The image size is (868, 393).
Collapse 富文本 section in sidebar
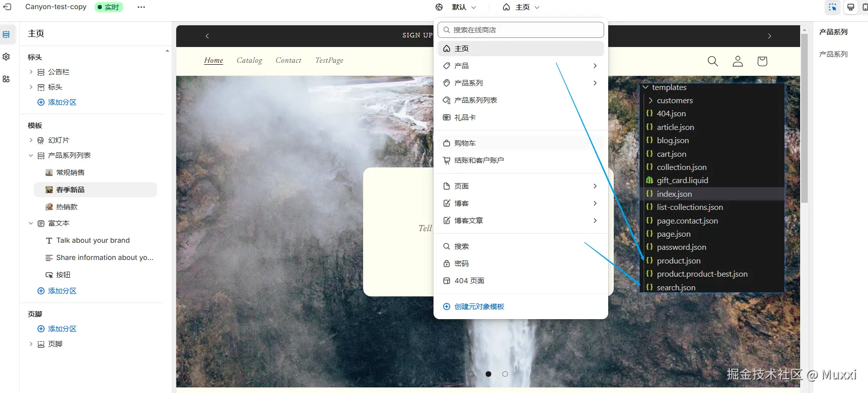(x=31, y=223)
